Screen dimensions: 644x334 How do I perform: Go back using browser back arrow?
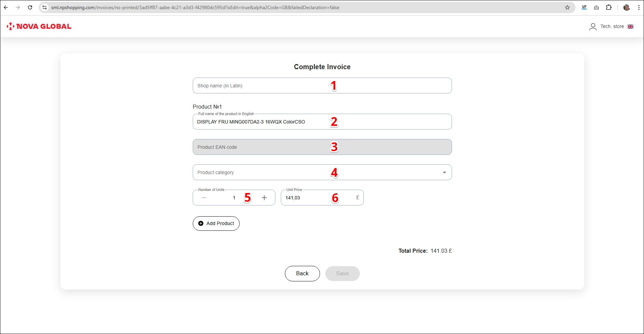click(x=6, y=7)
